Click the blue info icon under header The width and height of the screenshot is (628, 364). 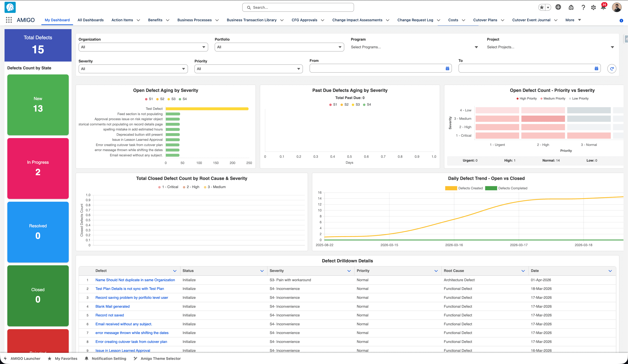621,21
